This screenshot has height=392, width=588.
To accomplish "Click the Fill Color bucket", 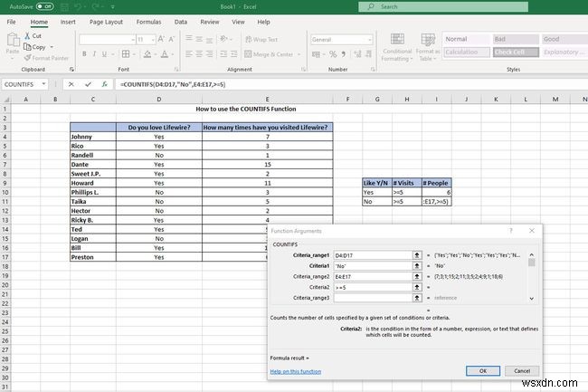I will (147, 54).
